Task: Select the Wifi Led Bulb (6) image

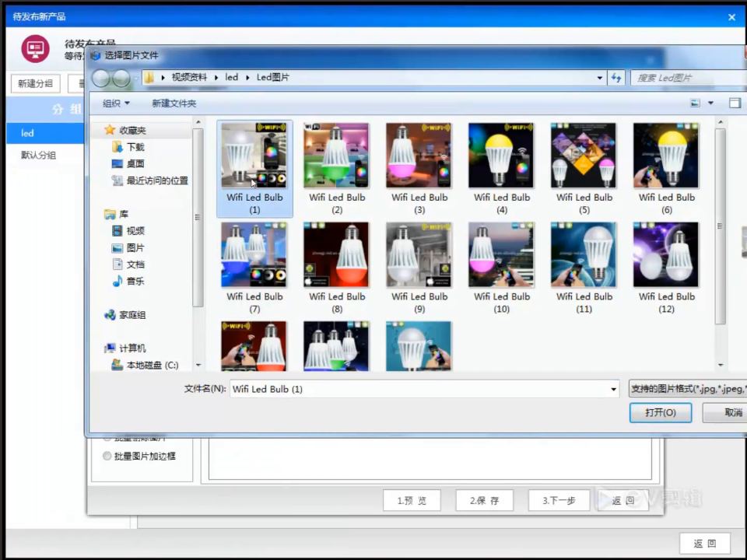Action: tap(666, 156)
